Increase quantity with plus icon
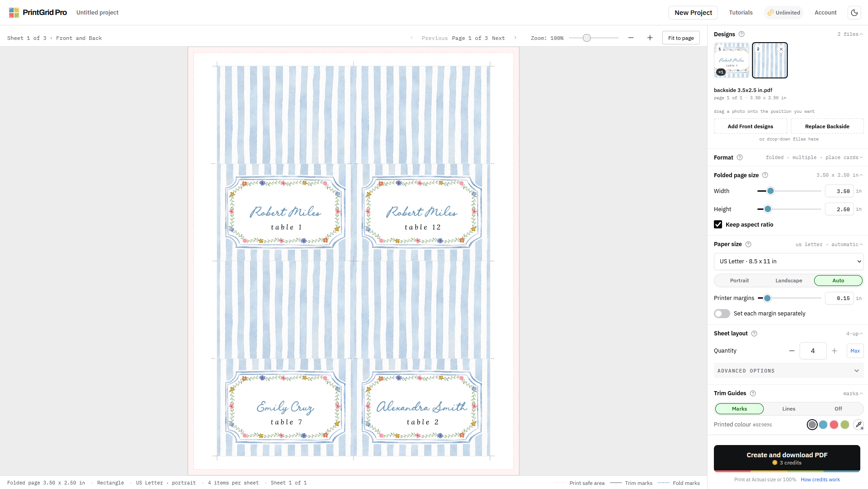868x489 pixels. pyautogui.click(x=834, y=351)
